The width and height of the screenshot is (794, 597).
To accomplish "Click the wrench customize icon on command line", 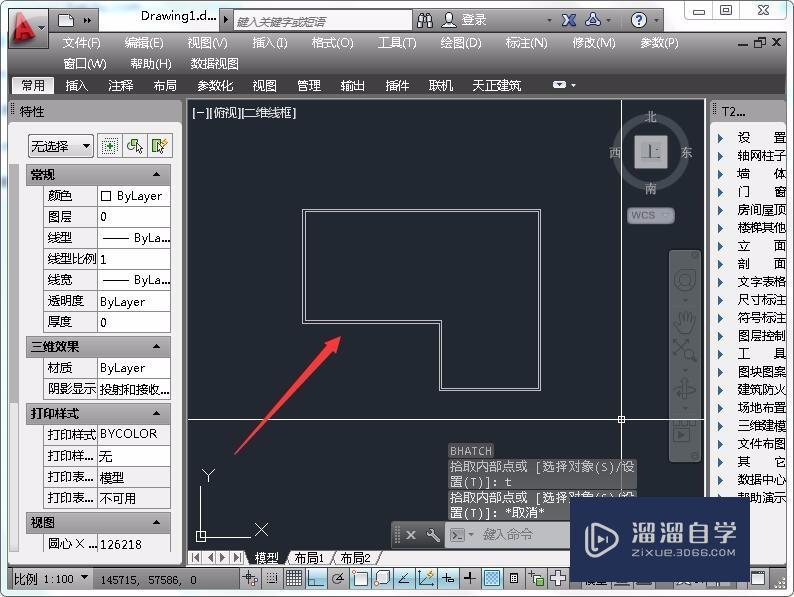I will pos(433,535).
